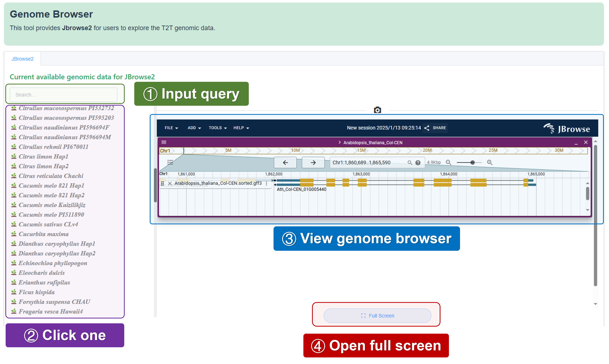Open the location help question icon

[x=418, y=163]
